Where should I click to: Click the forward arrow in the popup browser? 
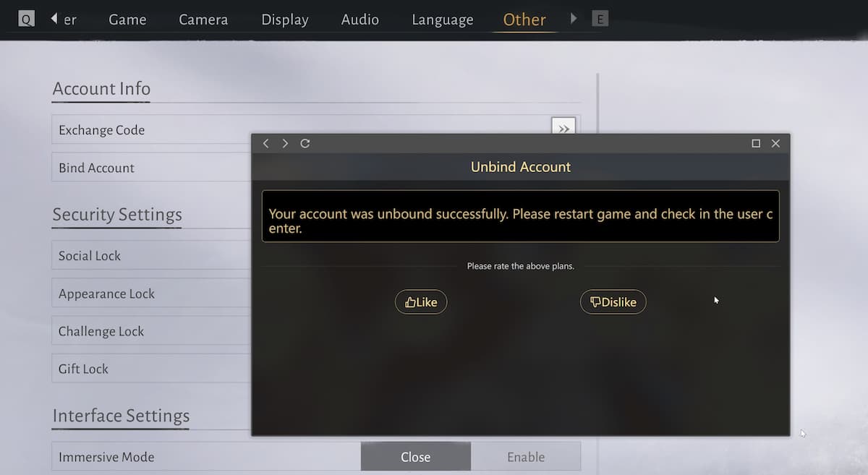tap(285, 143)
